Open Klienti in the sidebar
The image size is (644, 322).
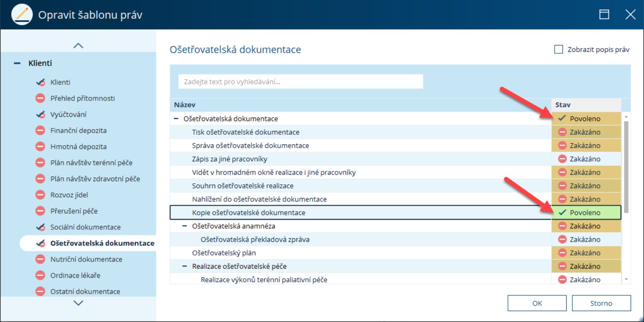(60, 82)
